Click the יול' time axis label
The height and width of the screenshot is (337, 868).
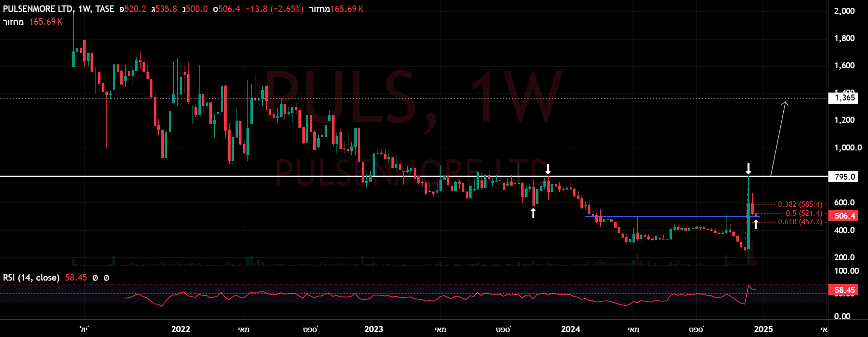tap(85, 329)
